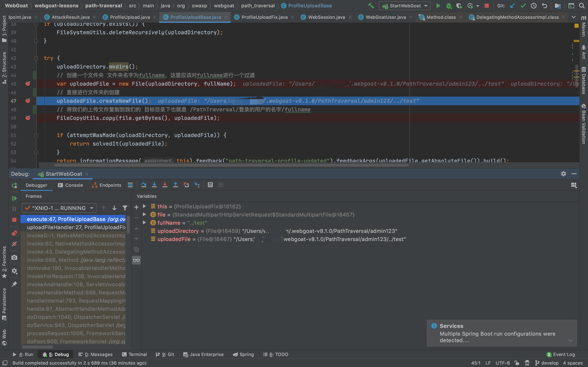Switch to the ProfileUploadFix.java editor tab
Screen dimensions: 588x367
[x=264, y=17]
